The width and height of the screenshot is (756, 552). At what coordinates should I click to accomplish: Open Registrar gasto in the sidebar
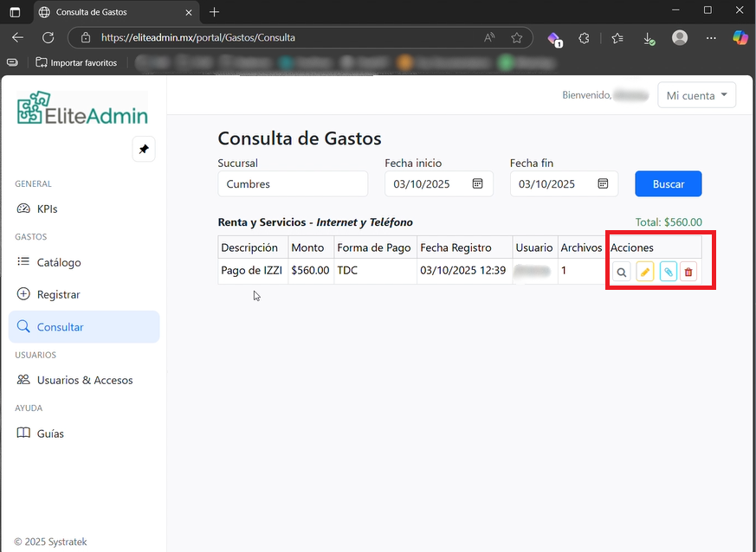58,294
